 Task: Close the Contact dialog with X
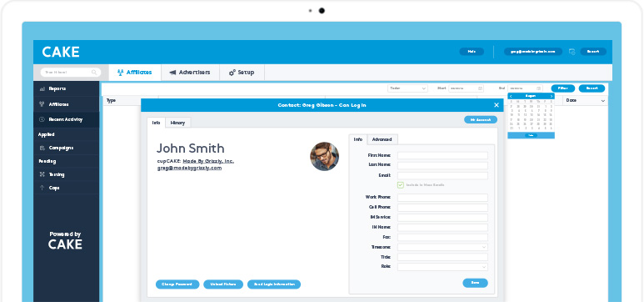tap(497, 105)
